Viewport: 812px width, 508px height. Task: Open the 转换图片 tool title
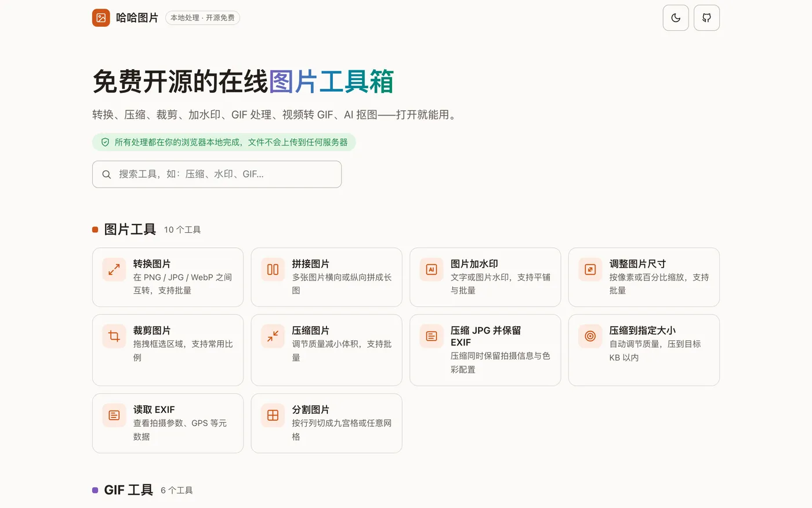click(x=152, y=264)
